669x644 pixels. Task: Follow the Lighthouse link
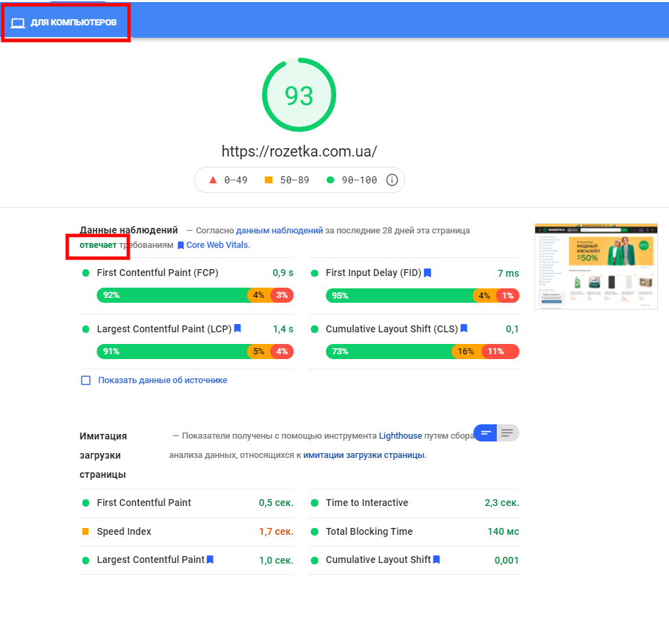coord(401,435)
